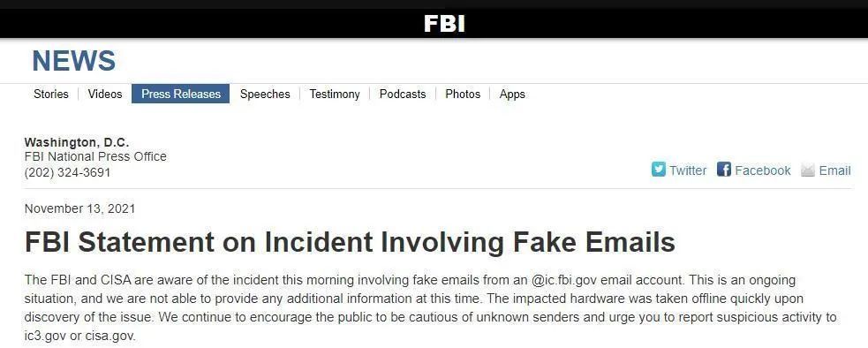The height and width of the screenshot is (348, 868).
Task: Click the press office phone number
Action: pyautogui.click(x=67, y=172)
